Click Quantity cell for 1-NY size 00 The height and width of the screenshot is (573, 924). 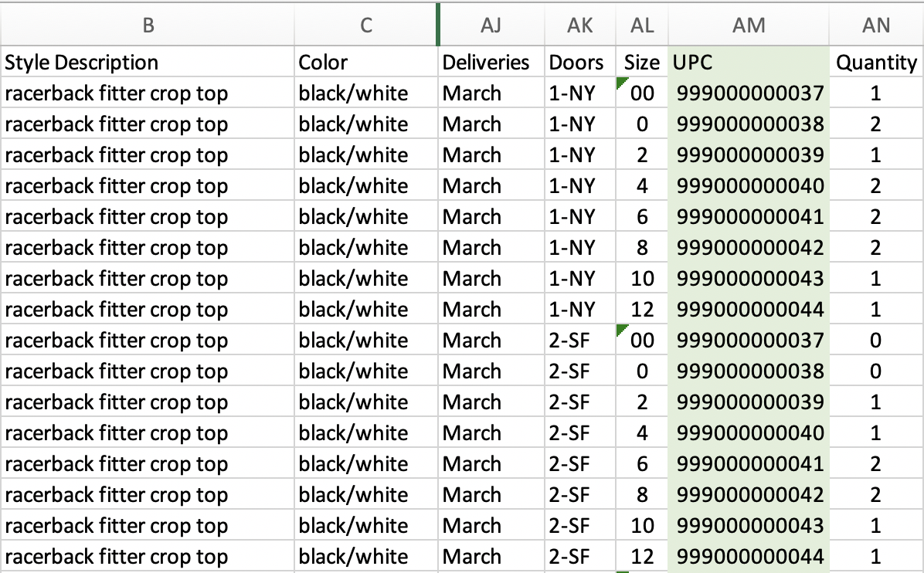pyautogui.click(x=876, y=93)
